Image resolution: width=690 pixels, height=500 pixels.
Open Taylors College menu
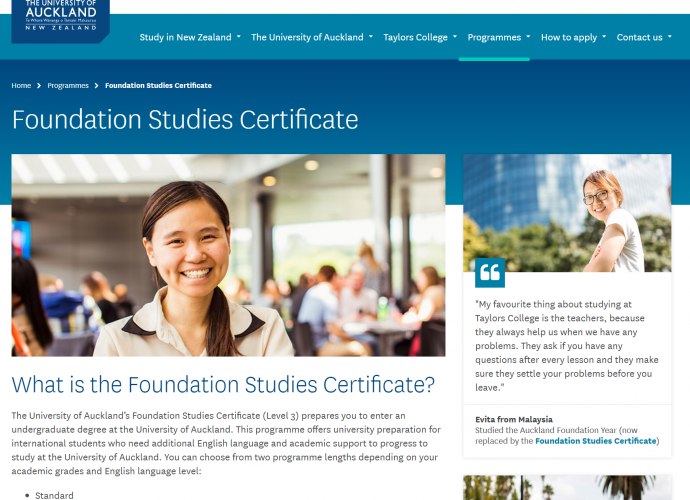pyautogui.click(x=415, y=37)
